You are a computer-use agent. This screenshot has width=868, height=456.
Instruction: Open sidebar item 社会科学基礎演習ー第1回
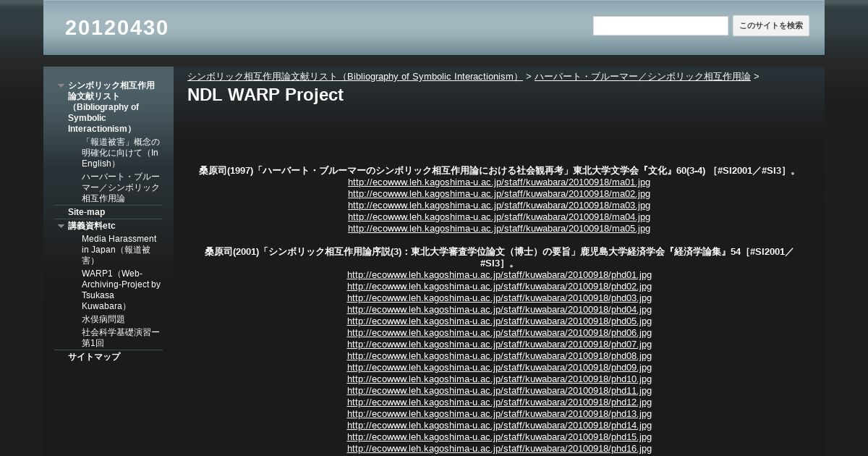coord(121,338)
